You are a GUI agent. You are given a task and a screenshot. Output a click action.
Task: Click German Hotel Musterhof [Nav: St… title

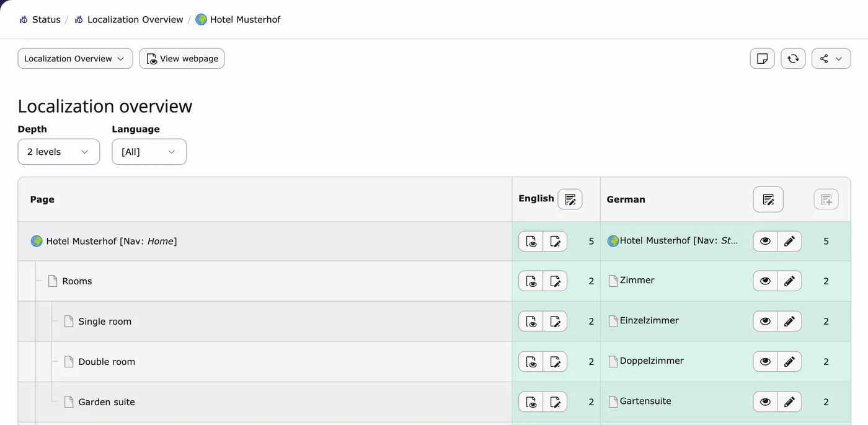pyautogui.click(x=679, y=240)
